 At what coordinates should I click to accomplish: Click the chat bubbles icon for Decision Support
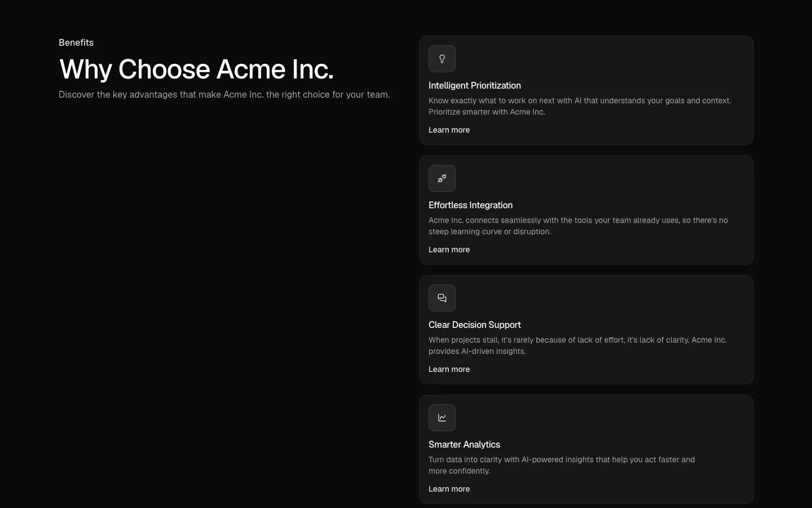click(x=442, y=298)
